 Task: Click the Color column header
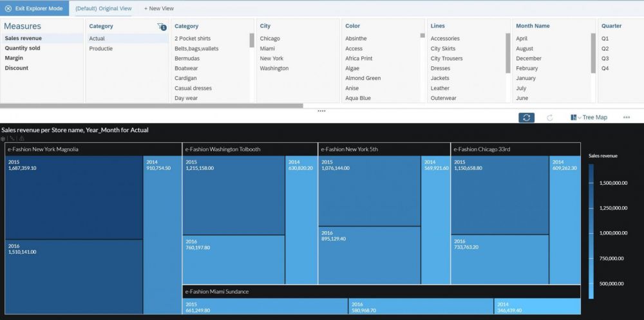352,26
